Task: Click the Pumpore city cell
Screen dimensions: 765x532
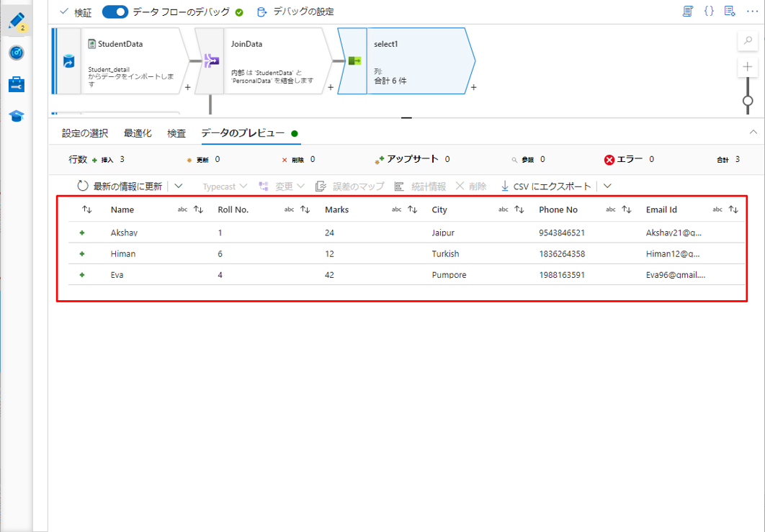Action: pyautogui.click(x=449, y=274)
